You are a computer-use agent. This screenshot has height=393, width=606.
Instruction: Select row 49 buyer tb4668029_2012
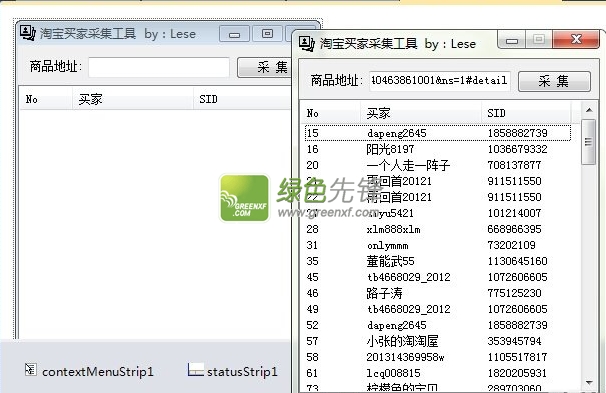[x=409, y=309]
